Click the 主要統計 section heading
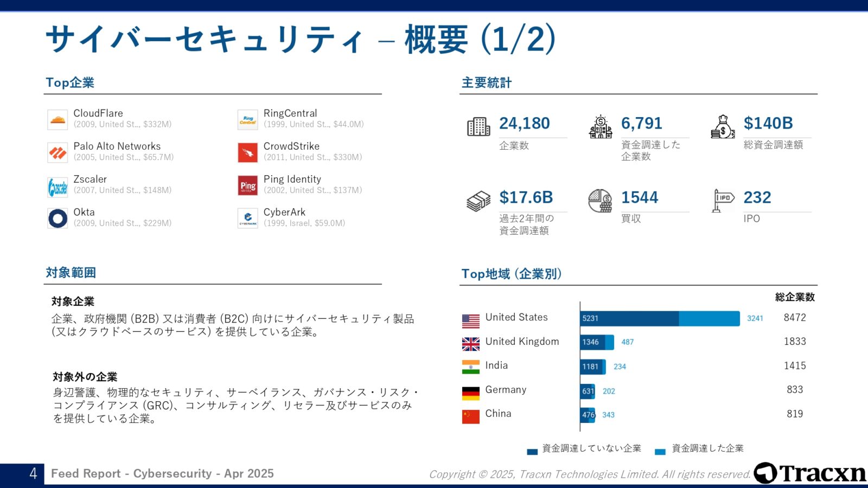868x488 pixels. coord(487,82)
